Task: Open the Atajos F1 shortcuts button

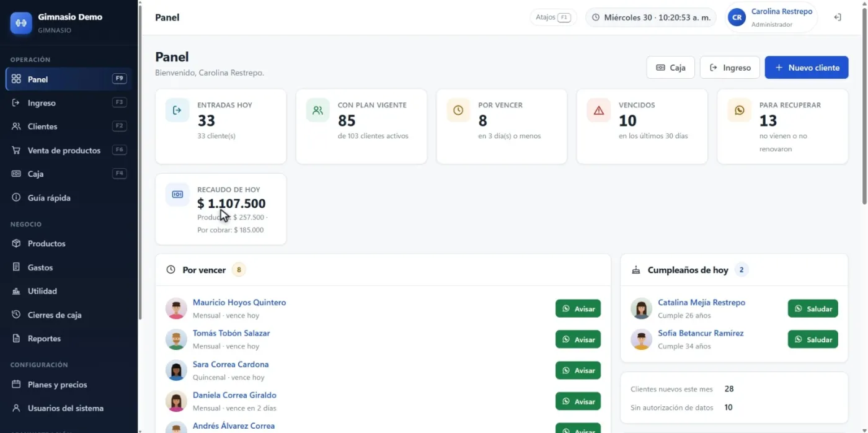Action: point(553,17)
